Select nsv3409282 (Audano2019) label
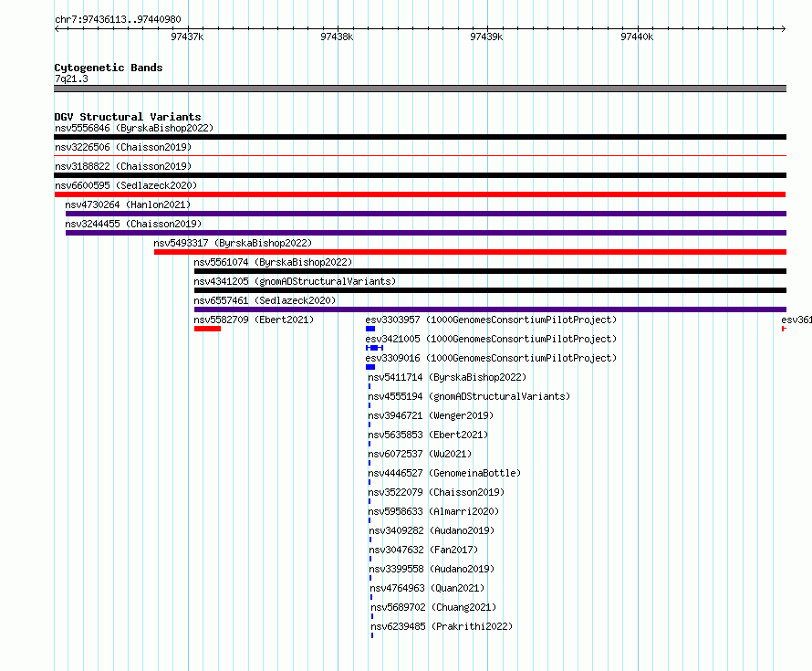812x671 pixels. point(432,530)
